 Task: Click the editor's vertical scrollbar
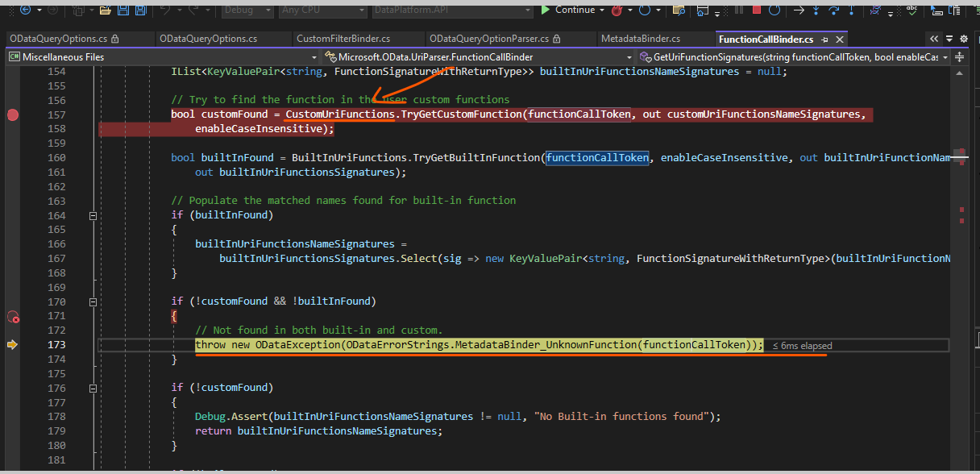click(x=961, y=242)
